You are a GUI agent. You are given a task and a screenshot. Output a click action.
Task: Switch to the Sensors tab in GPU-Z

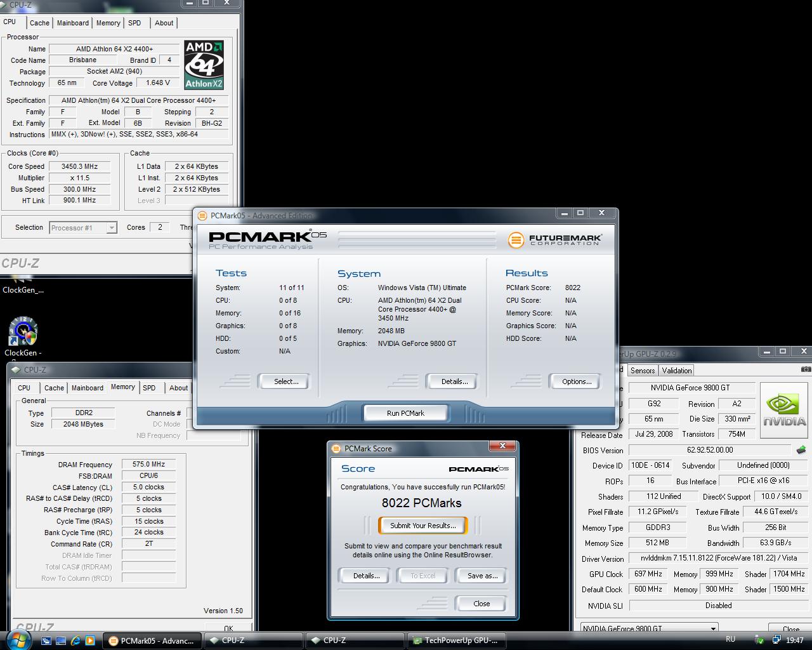point(643,371)
